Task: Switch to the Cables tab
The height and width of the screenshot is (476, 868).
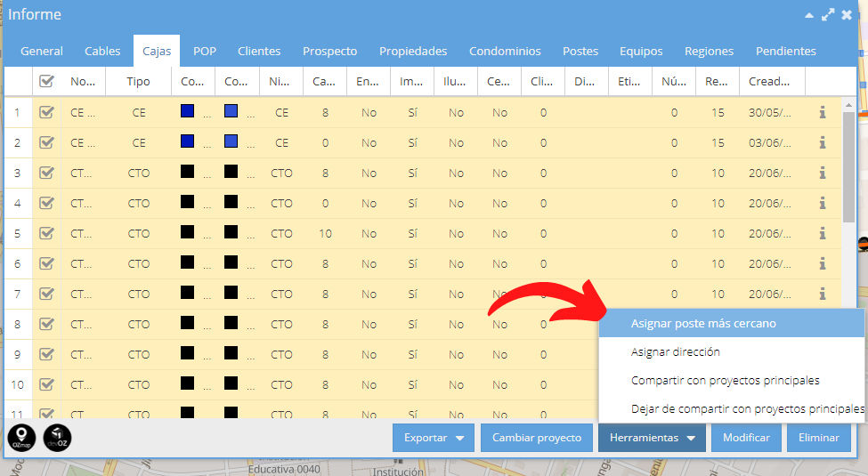Action: point(102,51)
